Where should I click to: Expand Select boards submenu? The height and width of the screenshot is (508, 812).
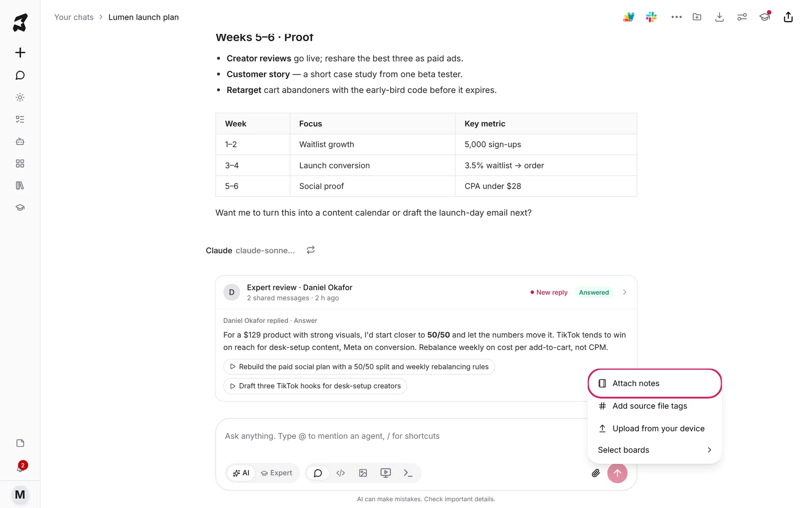[x=655, y=450]
